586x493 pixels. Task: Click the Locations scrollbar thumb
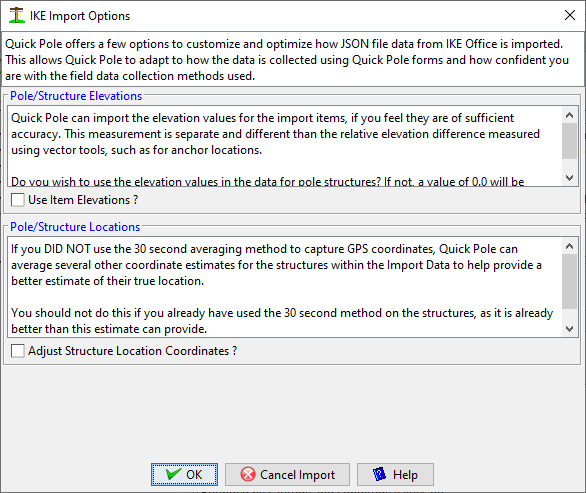(570, 281)
